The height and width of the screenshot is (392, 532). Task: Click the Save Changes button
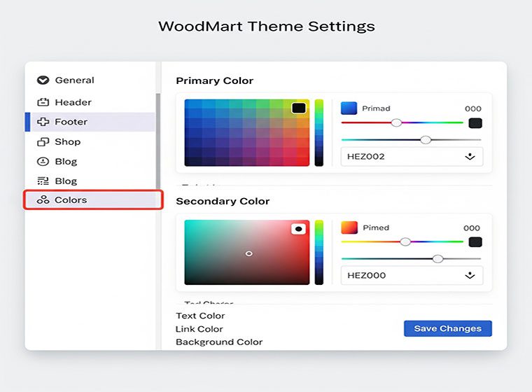tap(447, 329)
